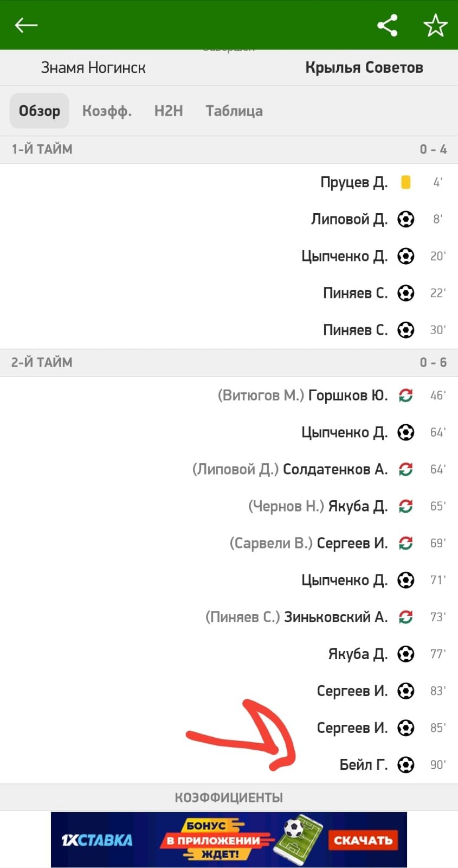Open the H2H tab

coord(169,111)
